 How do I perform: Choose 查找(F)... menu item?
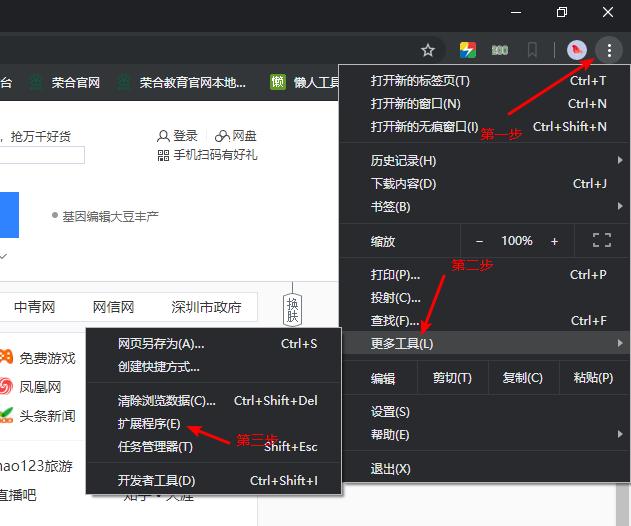click(485, 321)
